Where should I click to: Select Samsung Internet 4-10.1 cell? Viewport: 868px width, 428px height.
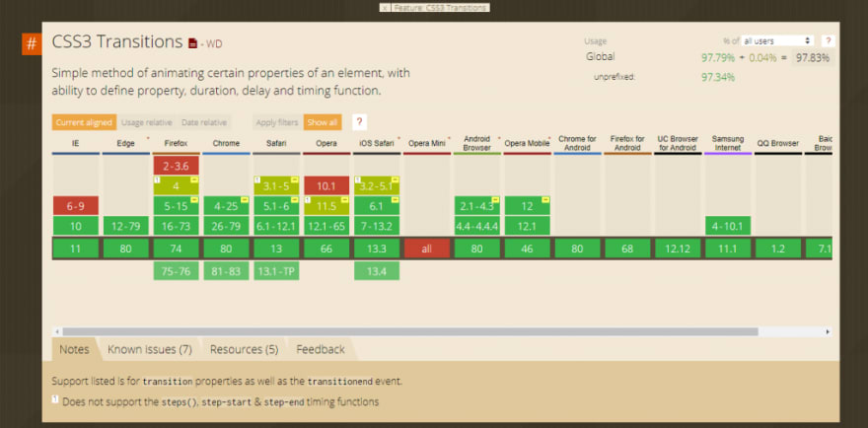[727, 226]
